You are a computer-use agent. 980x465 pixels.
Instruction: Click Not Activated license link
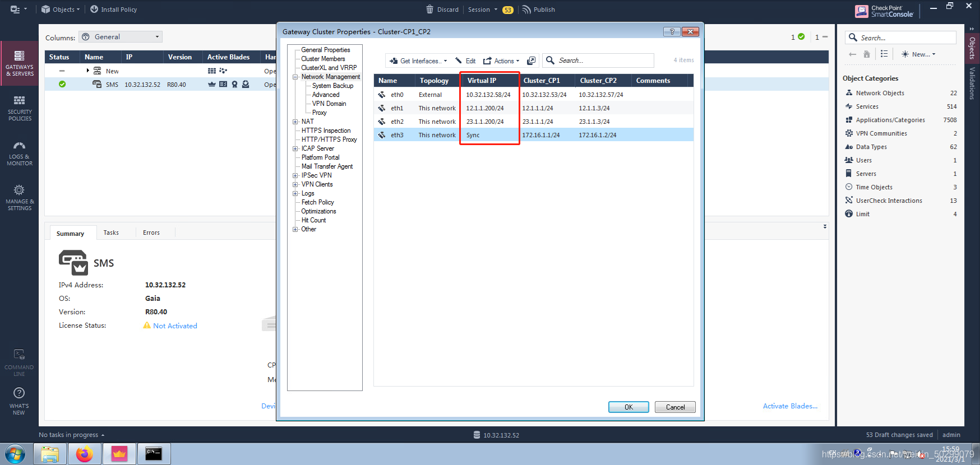tap(175, 325)
